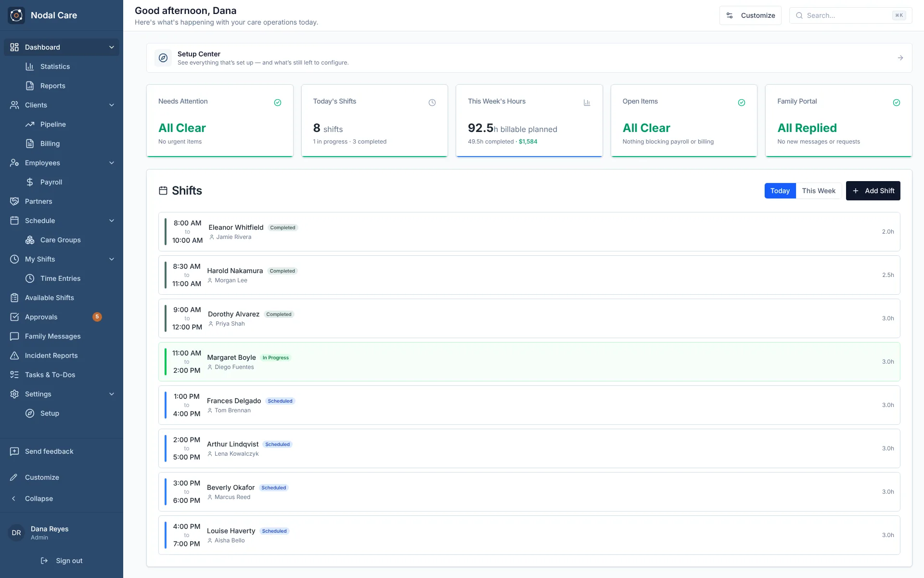924x578 pixels.
Task: Open Margaret Boyle's In Progress shift
Action: [x=529, y=362]
